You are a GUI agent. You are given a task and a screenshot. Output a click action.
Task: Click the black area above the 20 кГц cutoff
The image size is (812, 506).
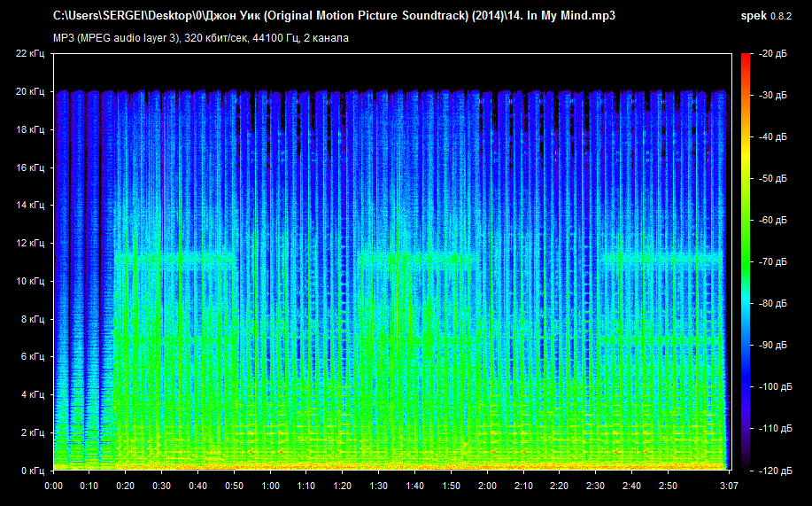pos(390,71)
